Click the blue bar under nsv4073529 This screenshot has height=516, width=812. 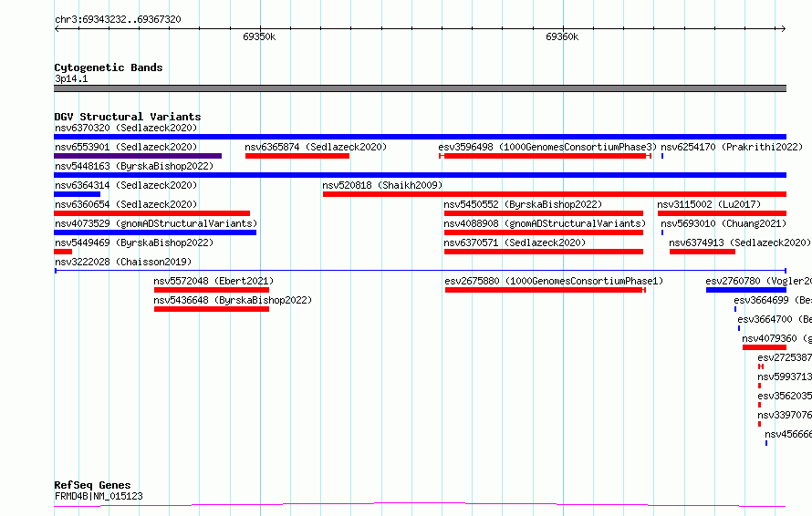155,232
